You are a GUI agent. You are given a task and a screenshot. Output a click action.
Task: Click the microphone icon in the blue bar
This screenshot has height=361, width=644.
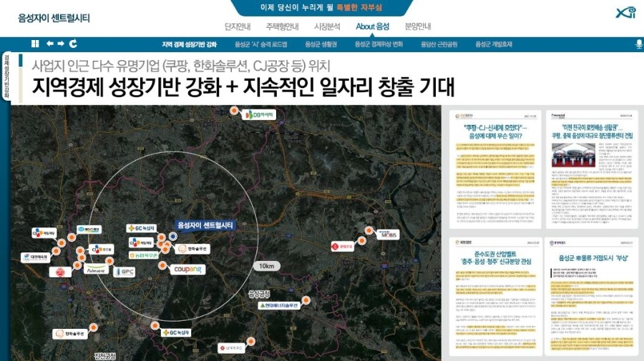coord(639,44)
